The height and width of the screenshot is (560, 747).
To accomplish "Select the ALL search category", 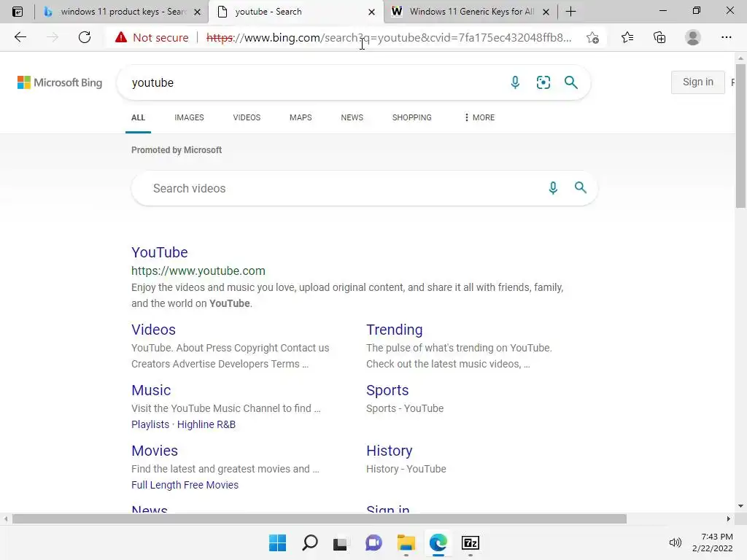I will pyautogui.click(x=138, y=117).
